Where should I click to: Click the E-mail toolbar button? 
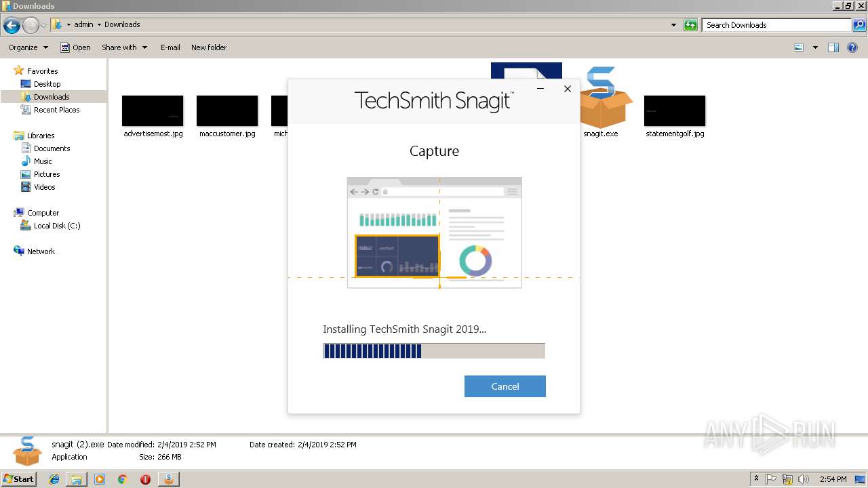[x=170, y=47]
